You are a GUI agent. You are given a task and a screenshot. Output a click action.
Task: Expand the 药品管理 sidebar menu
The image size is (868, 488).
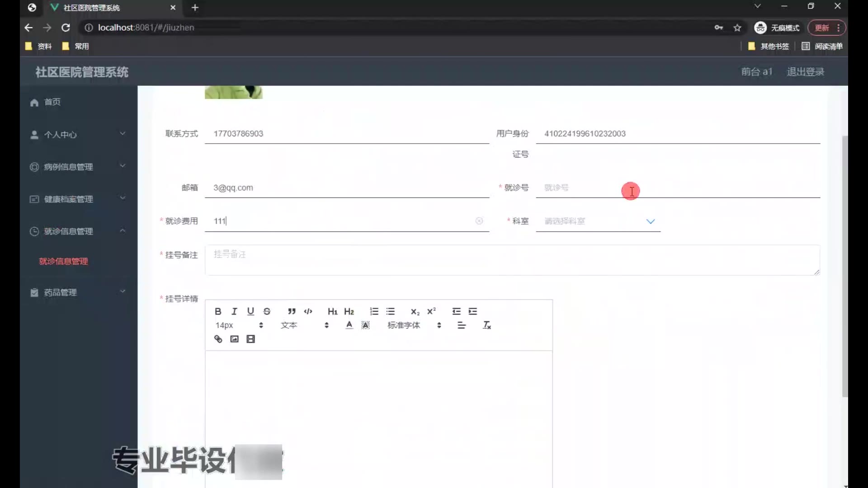click(x=78, y=292)
